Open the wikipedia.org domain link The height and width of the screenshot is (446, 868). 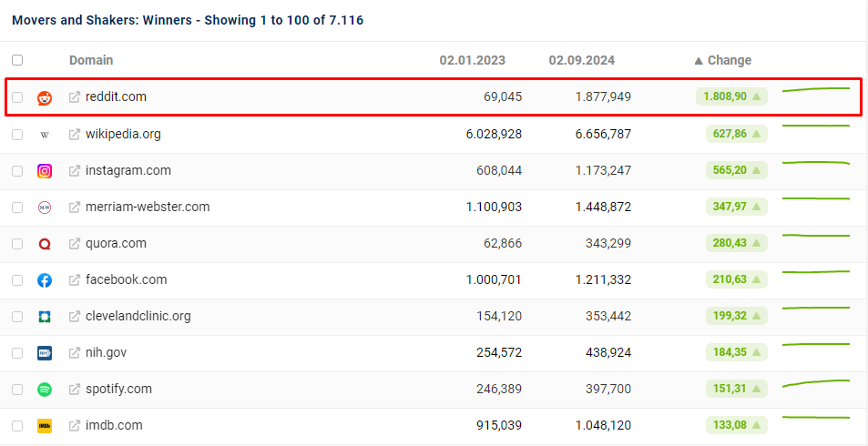(x=123, y=134)
